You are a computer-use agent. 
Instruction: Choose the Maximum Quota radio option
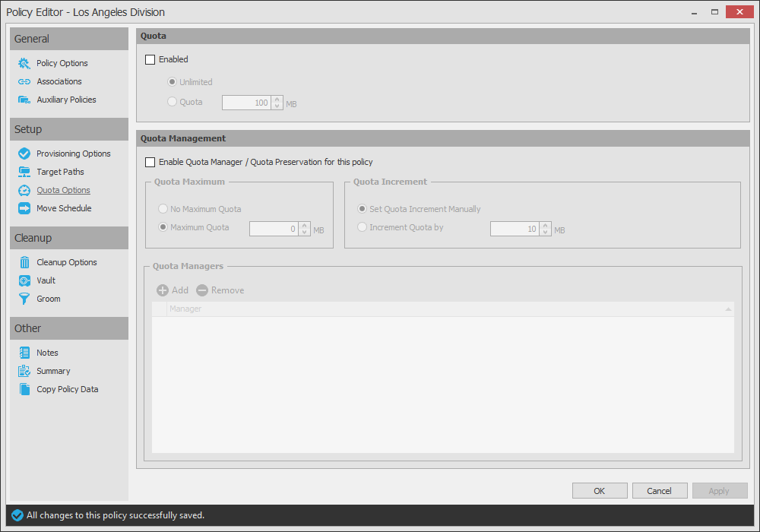pyautogui.click(x=163, y=227)
